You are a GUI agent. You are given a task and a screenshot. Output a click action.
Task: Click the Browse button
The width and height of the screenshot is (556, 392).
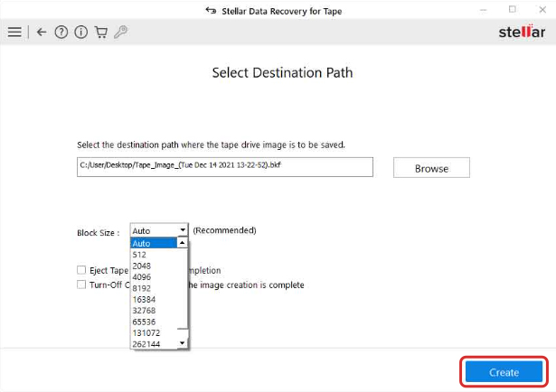(x=431, y=168)
